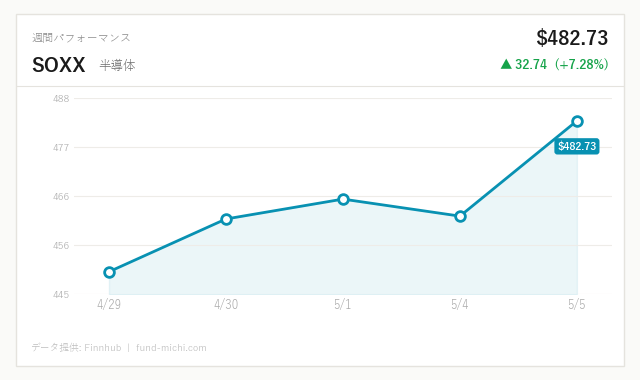This screenshot has width=640, height=380.
Task: Click the 488 y-axis label
Action: click(61, 98)
